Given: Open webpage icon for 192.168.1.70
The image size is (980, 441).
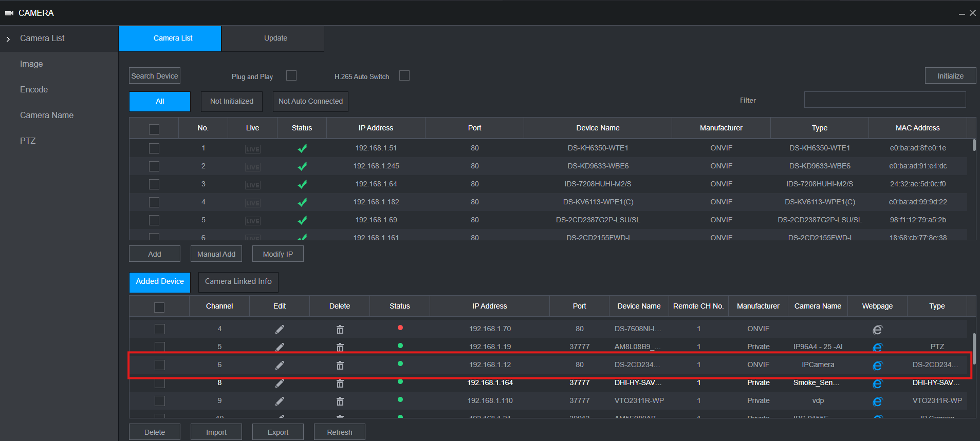Looking at the screenshot, I should point(877,330).
